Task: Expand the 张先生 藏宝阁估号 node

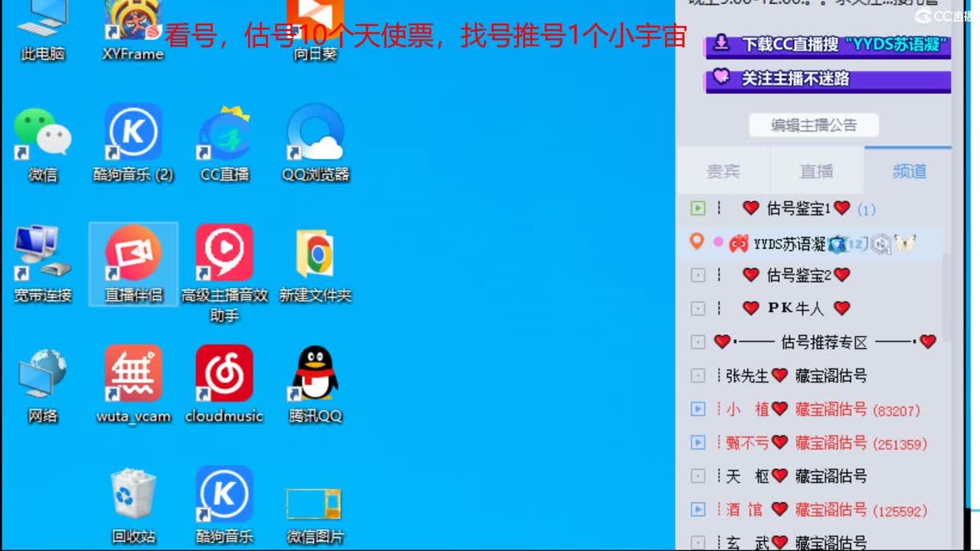Action: tap(697, 376)
